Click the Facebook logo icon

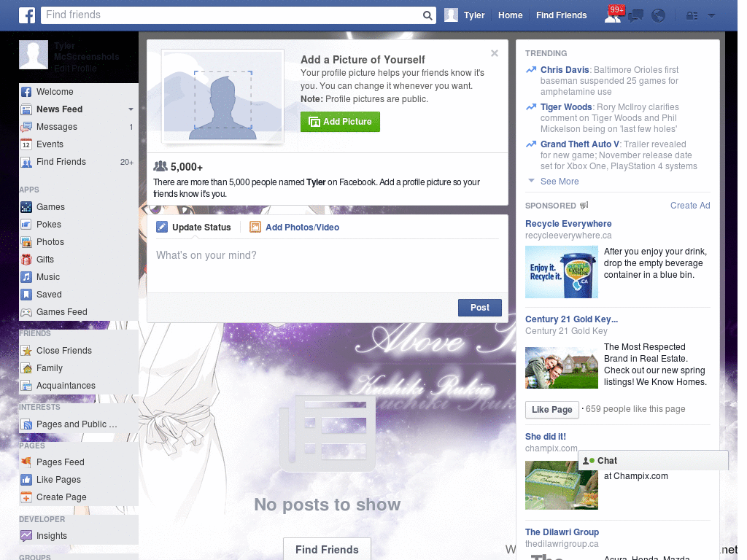point(27,15)
